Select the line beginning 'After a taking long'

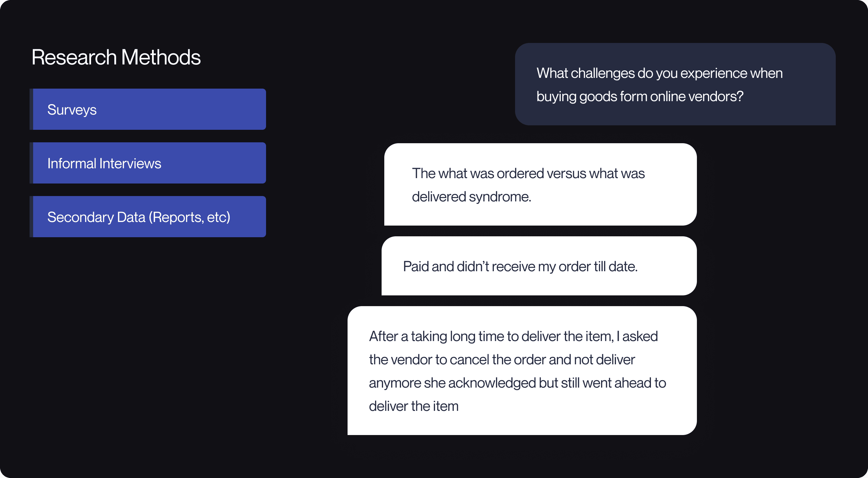click(x=513, y=337)
